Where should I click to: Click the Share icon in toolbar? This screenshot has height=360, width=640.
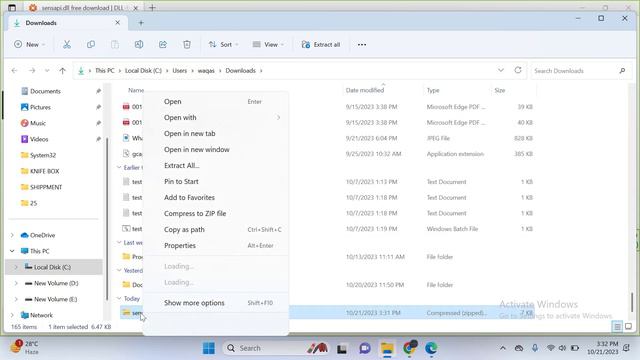(163, 44)
